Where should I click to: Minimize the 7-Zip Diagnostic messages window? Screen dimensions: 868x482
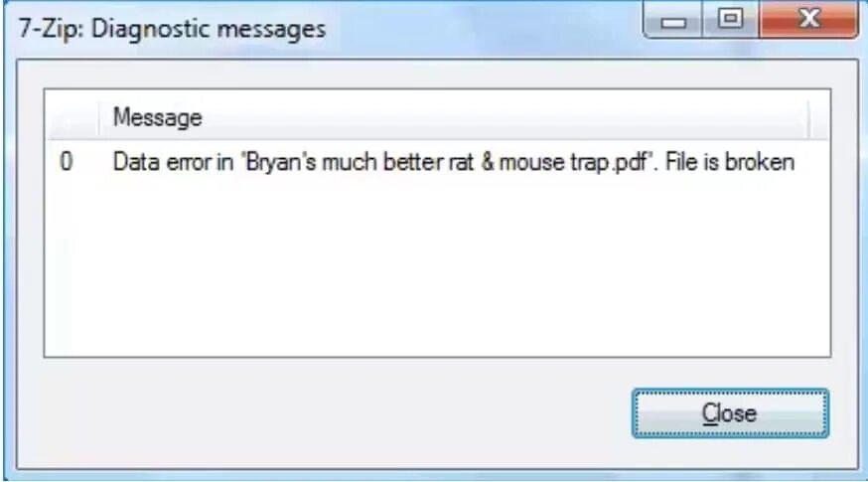click(x=673, y=21)
